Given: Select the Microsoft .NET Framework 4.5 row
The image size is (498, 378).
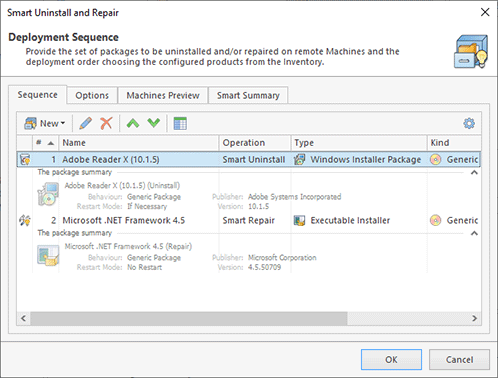Looking at the screenshot, I should (x=249, y=220).
